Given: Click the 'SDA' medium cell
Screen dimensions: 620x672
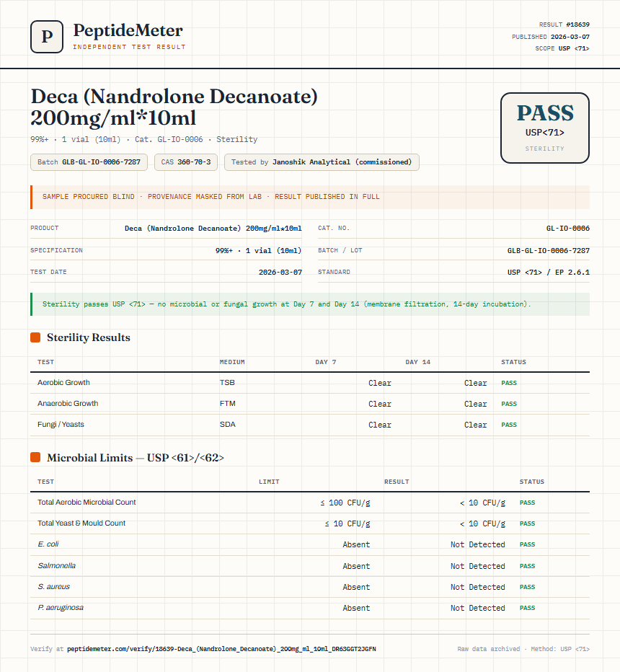Looking at the screenshot, I should pyautogui.click(x=228, y=425).
